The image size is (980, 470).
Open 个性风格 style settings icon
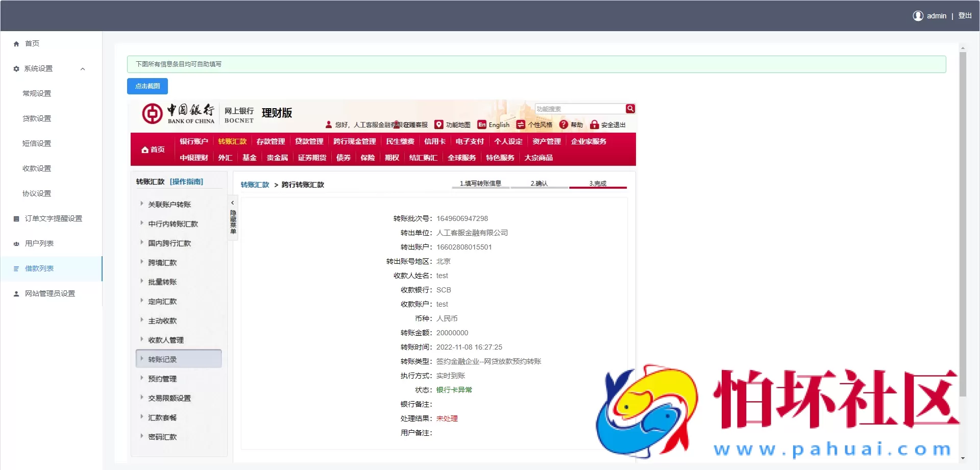(520, 124)
